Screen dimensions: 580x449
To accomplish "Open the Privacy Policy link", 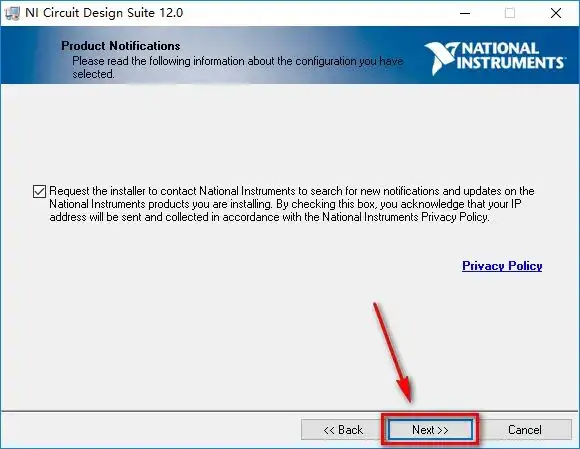I will pyautogui.click(x=502, y=266).
